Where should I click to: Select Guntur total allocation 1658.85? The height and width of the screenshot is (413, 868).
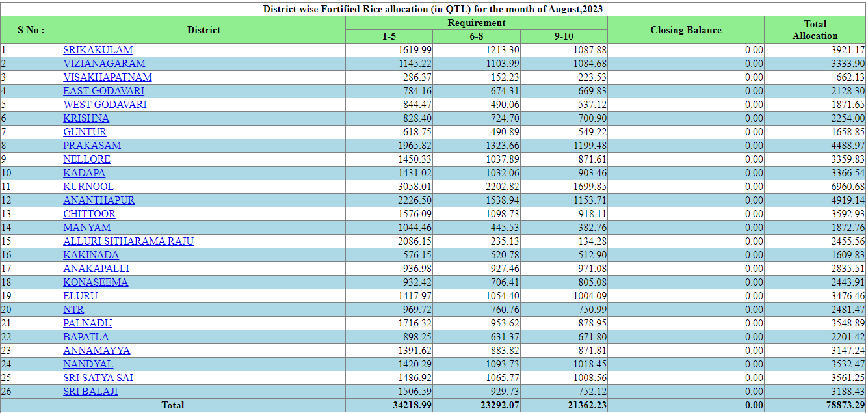[x=848, y=132]
